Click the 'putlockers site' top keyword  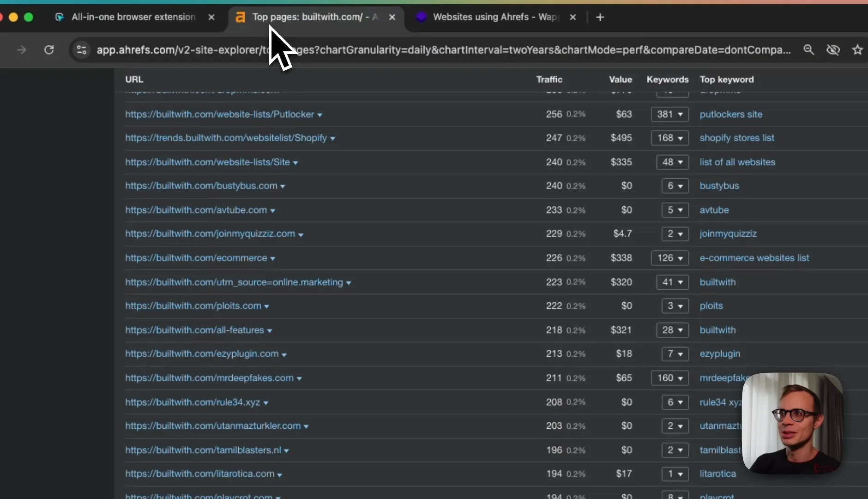click(730, 114)
